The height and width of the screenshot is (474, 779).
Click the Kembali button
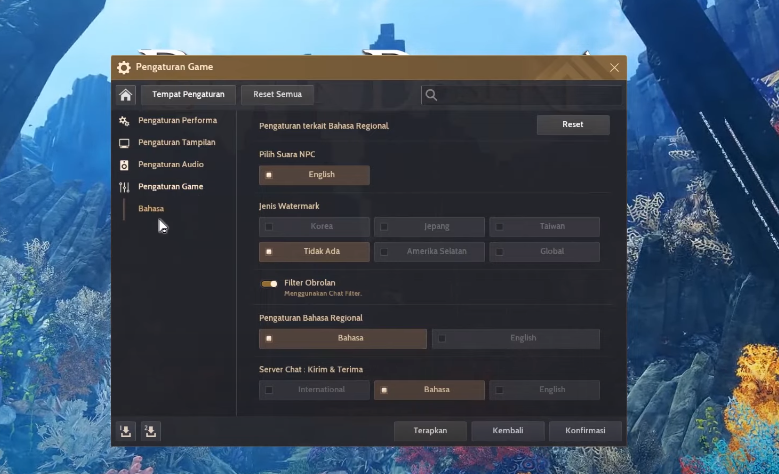(x=508, y=431)
